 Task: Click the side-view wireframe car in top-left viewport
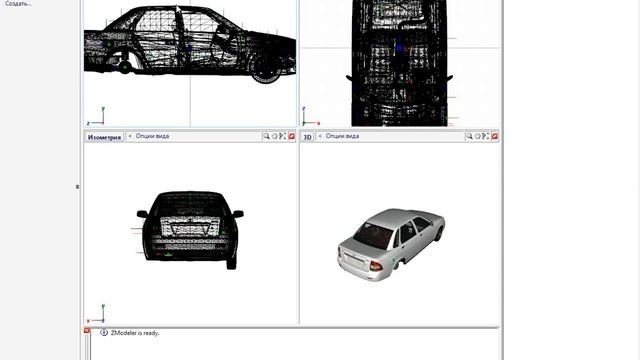pos(190,44)
